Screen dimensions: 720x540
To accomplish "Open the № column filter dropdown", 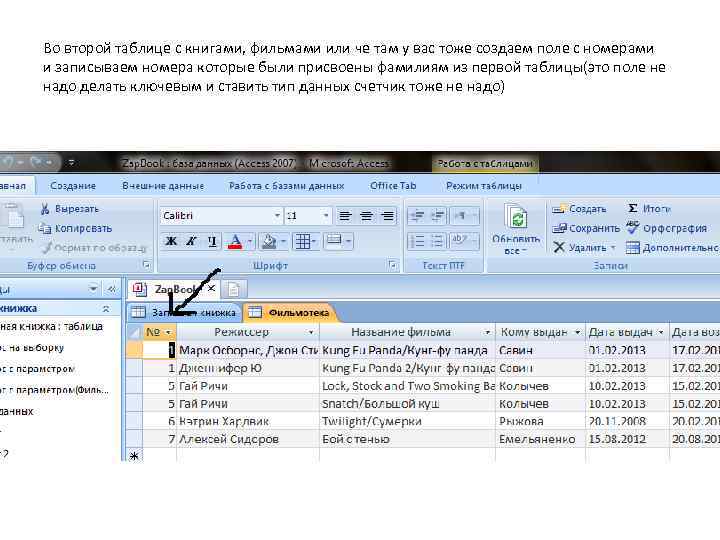I will (169, 332).
